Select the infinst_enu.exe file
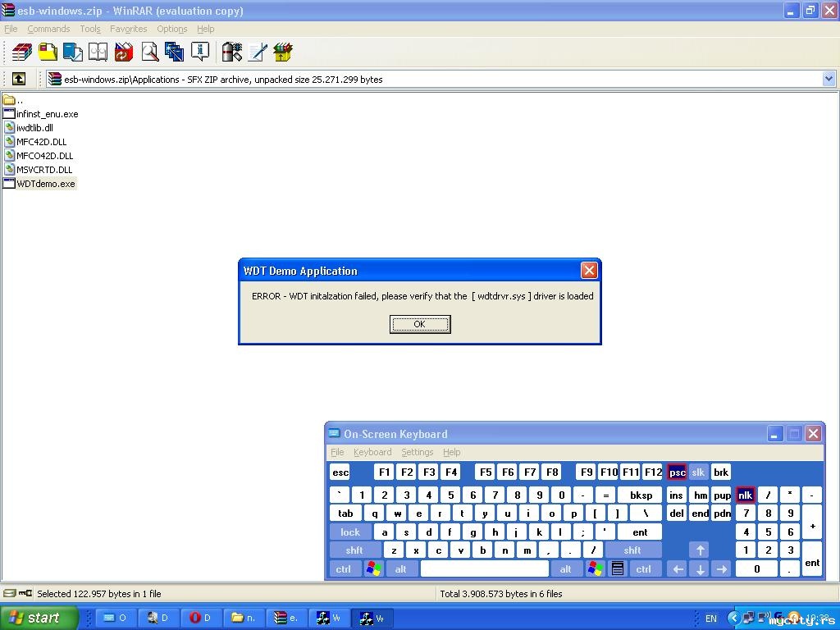This screenshot has height=630, width=840. coord(41,113)
